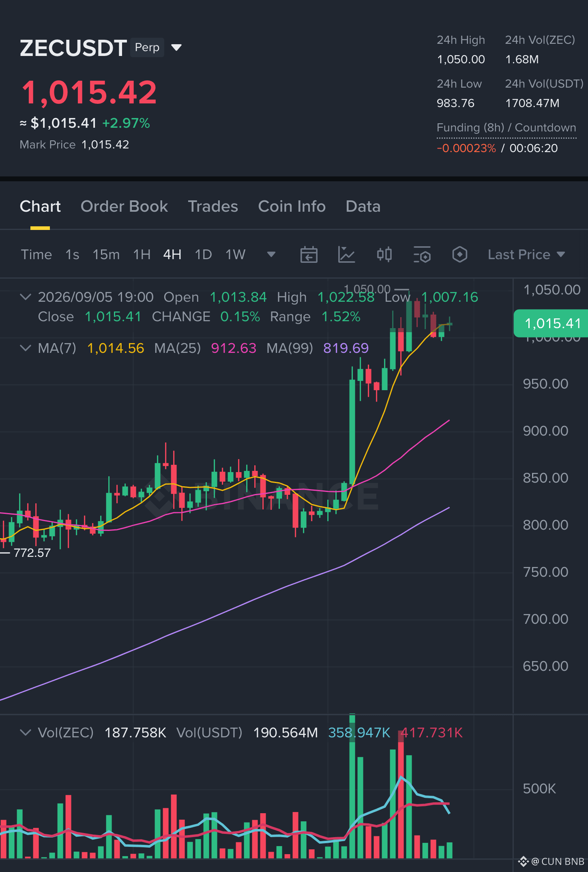The height and width of the screenshot is (872, 588).
Task: Collapse the OHLC info chevron
Action: coord(25,297)
